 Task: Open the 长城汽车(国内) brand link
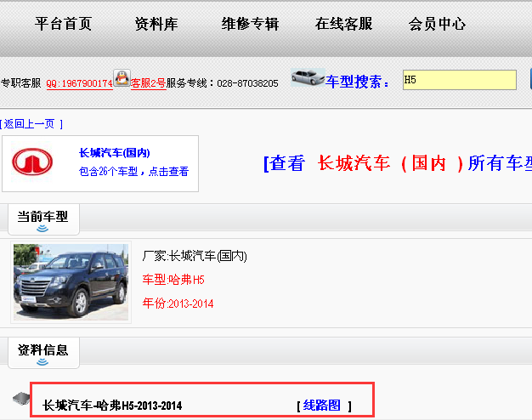pyautogui.click(x=115, y=153)
